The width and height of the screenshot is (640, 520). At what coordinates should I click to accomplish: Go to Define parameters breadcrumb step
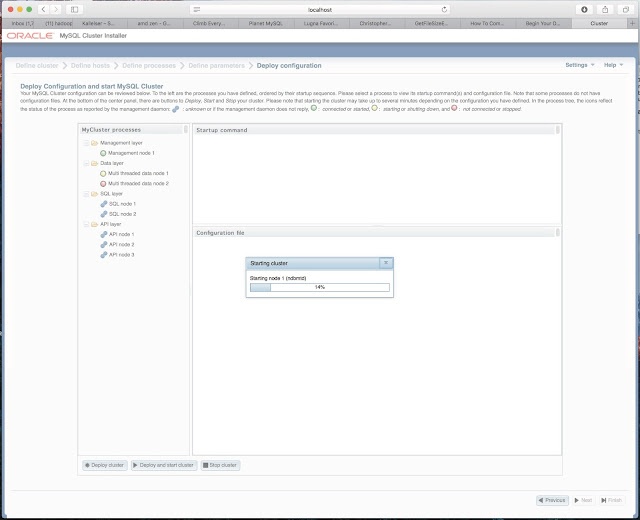[x=216, y=66]
